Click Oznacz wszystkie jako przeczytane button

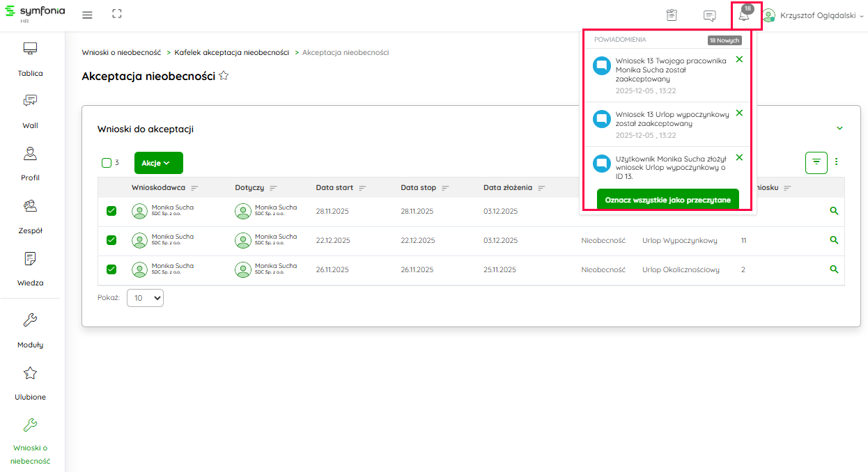[x=667, y=200]
